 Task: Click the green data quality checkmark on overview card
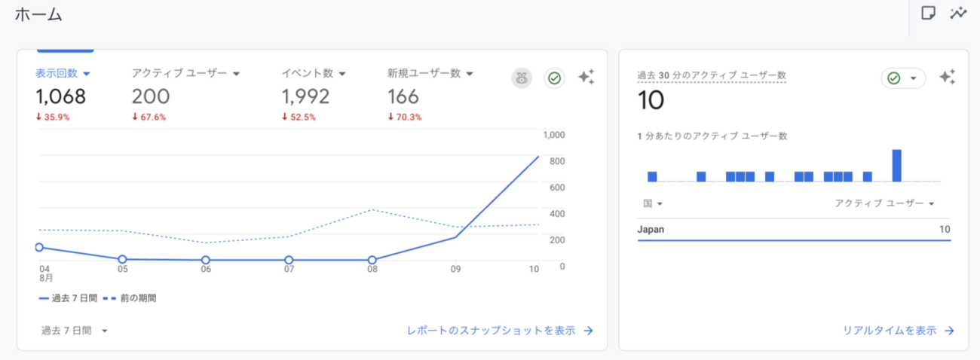(555, 78)
